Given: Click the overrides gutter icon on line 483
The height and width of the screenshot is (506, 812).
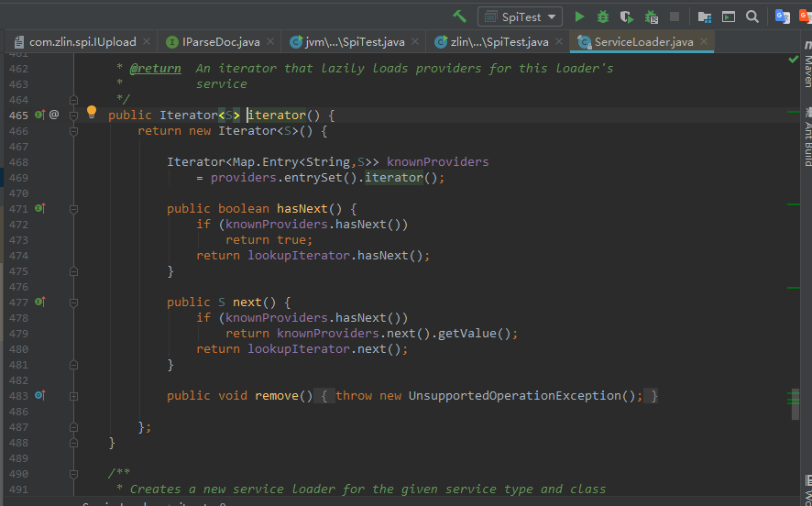Looking at the screenshot, I should pyautogui.click(x=40, y=395).
